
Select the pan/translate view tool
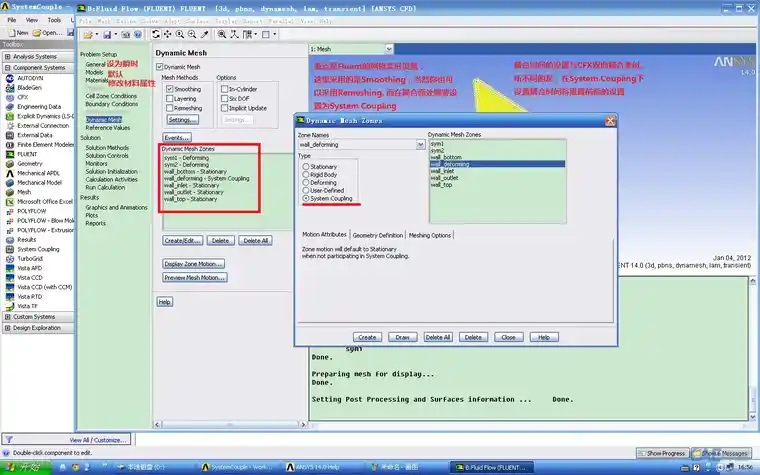click(168, 34)
